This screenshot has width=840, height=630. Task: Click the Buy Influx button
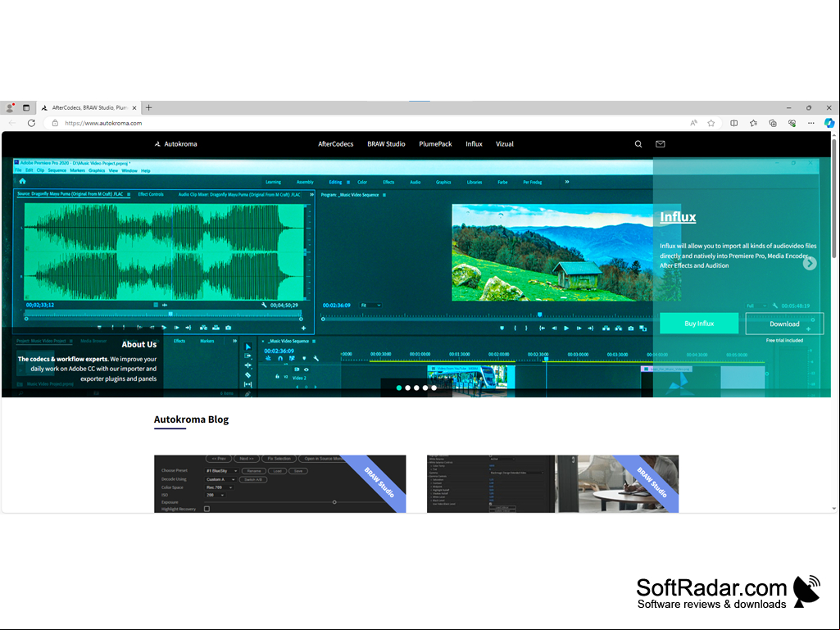[x=699, y=324]
